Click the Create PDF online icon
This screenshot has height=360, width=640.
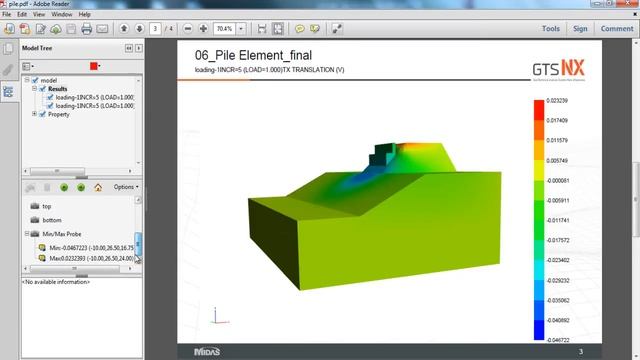coord(9,29)
